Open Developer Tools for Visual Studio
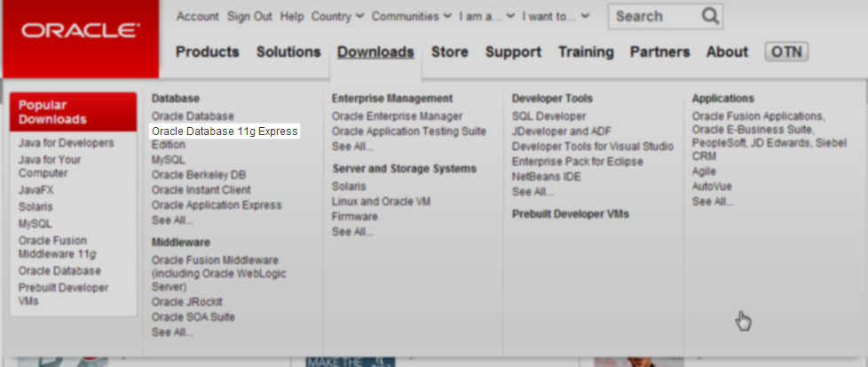The width and height of the screenshot is (868, 367). coord(593,147)
